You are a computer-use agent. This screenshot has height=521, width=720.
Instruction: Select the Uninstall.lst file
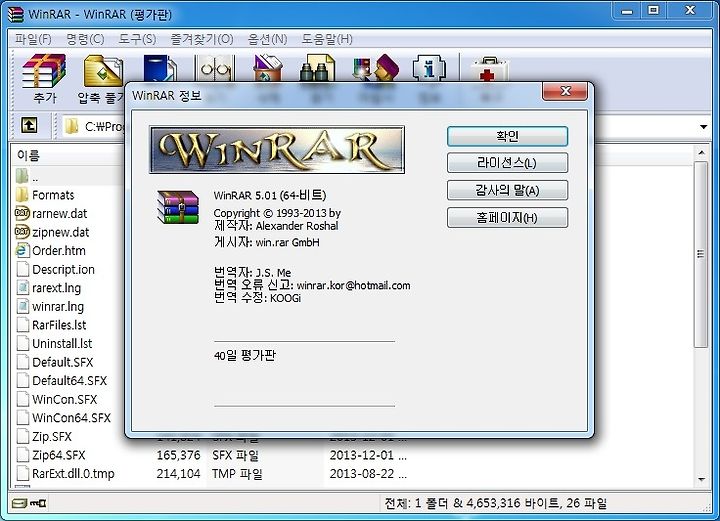[x=62, y=343]
